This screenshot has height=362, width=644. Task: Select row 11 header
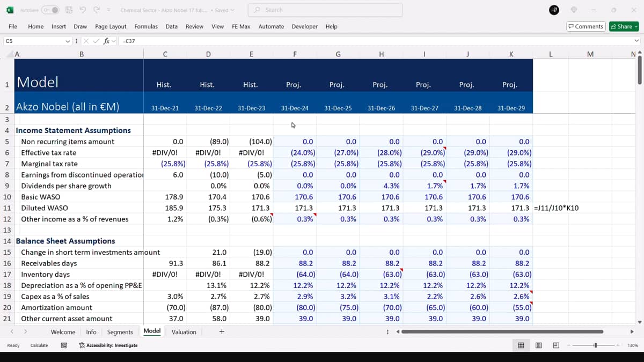pos(7,208)
